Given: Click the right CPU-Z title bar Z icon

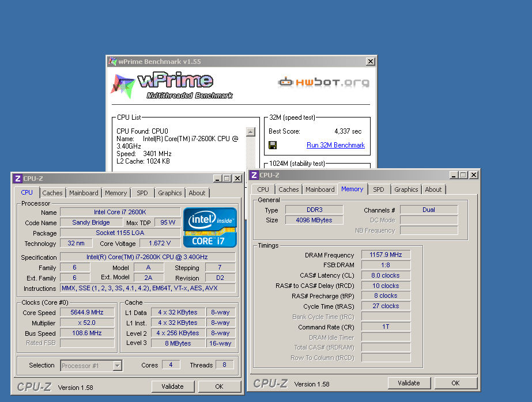Looking at the screenshot, I should 254,175.
